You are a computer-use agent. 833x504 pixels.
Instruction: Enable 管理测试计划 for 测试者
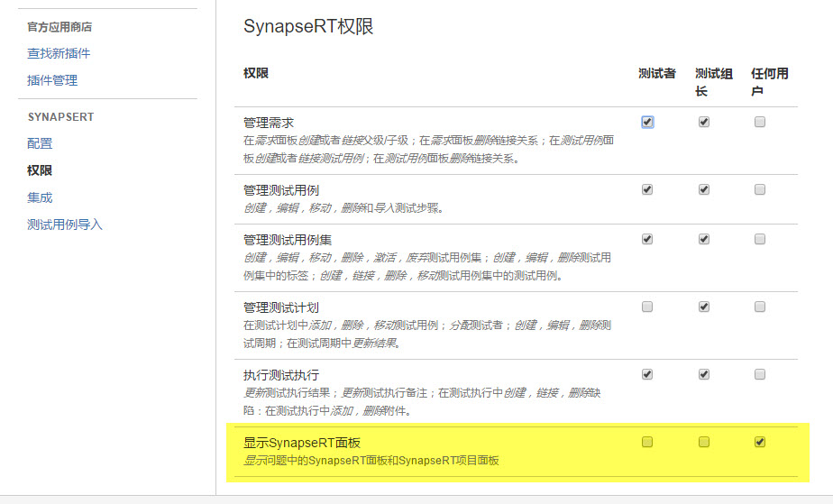click(647, 307)
